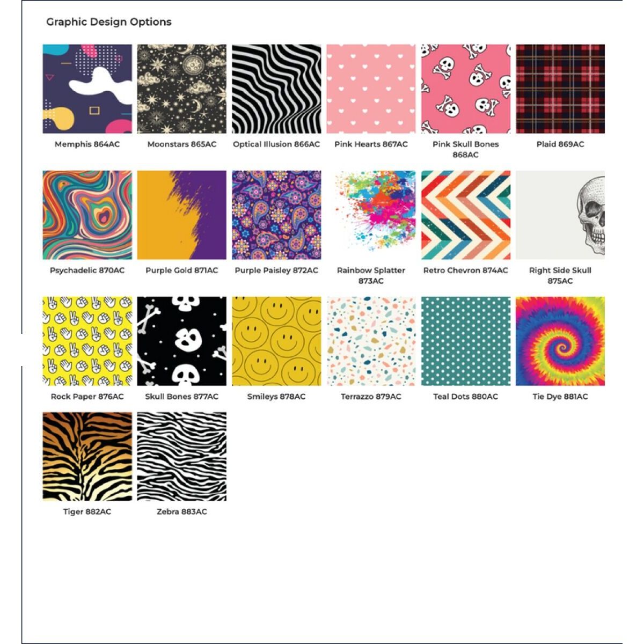Image resolution: width=644 pixels, height=644 pixels.
Task: Pick the Retro Chevron 874AC pattern
Action: click(465, 215)
